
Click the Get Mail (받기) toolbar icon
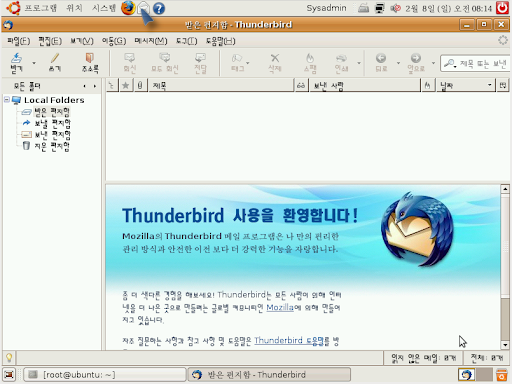point(16,59)
